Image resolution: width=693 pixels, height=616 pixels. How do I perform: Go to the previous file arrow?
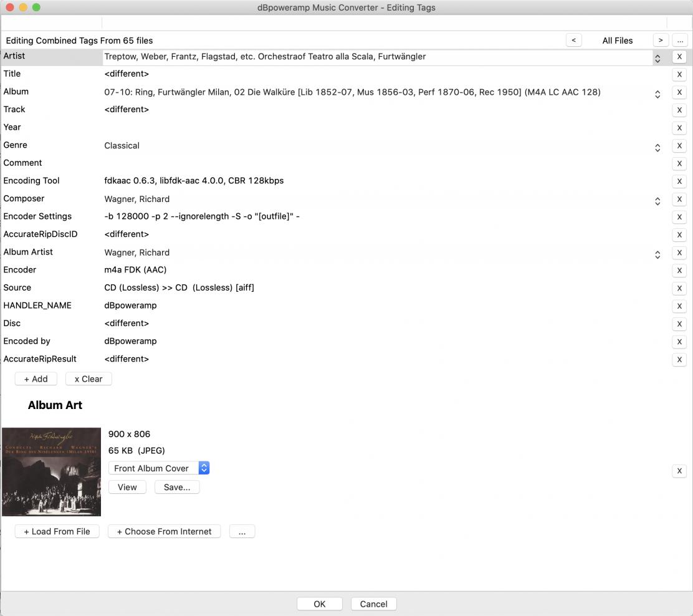pyautogui.click(x=573, y=40)
